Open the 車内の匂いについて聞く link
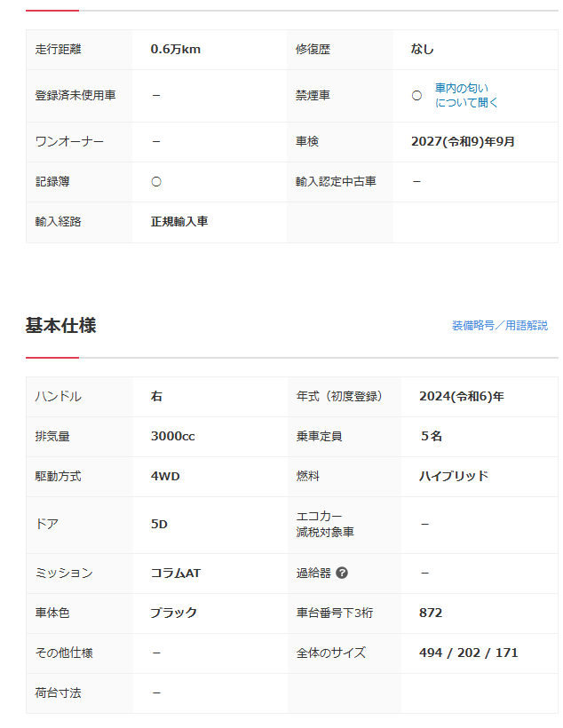This screenshot has width=563, height=728. pos(466,96)
